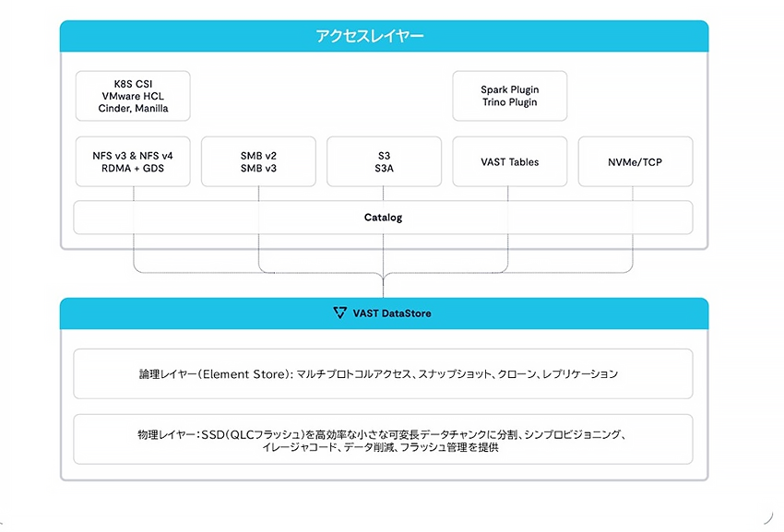
Task: Click the SMB v2 SMB v3 box
Action: [258, 161]
